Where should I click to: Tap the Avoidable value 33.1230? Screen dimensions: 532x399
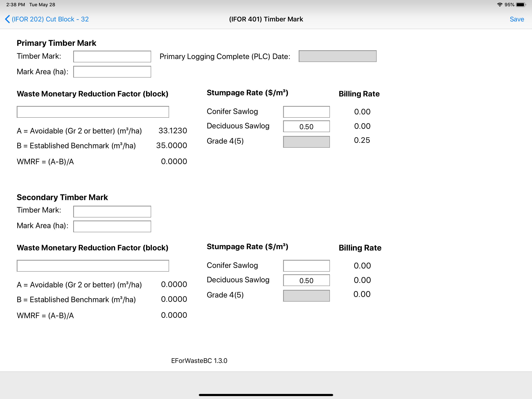[173, 130]
